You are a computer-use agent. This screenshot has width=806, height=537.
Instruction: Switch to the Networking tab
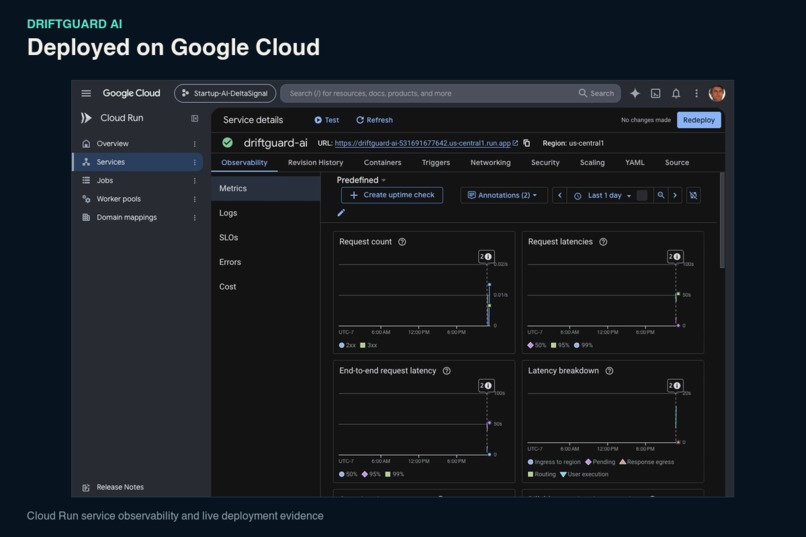pos(490,162)
